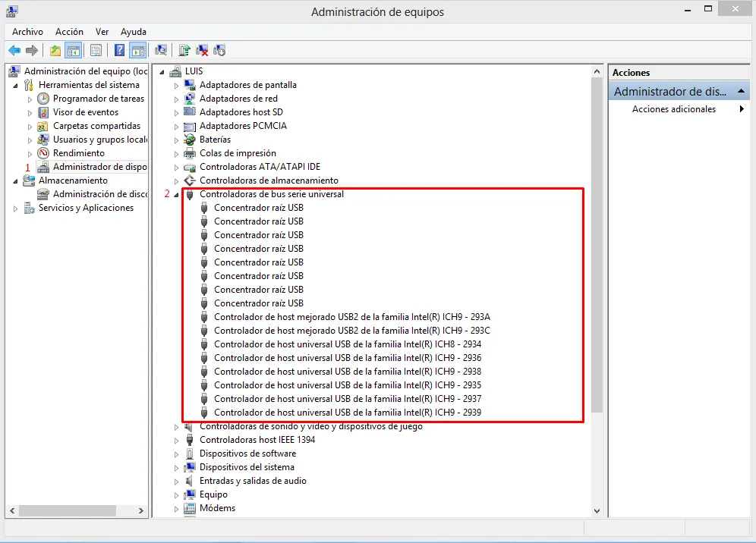Click Acciones adicionales in the Actions pane
The image size is (756, 543).
tap(673, 108)
